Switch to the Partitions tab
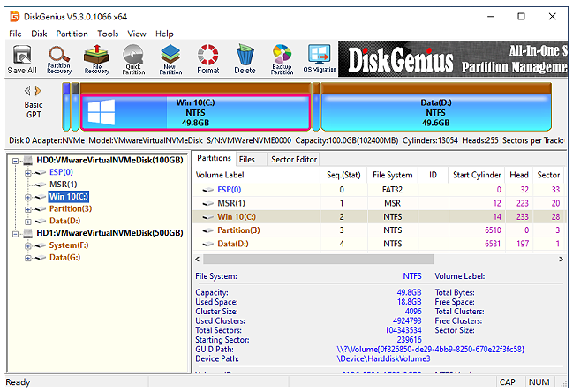The height and width of the screenshot is (392, 573). point(215,158)
